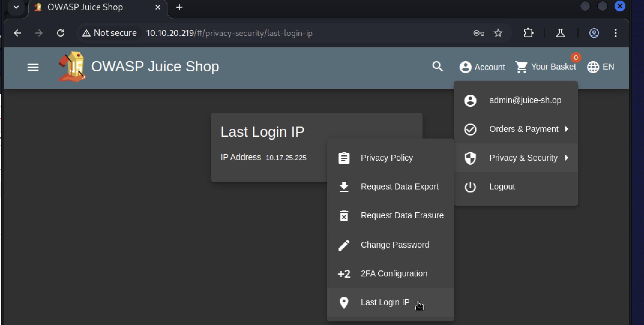The image size is (644, 325).
Task: Click the search magnifier icon
Action: coord(438,67)
